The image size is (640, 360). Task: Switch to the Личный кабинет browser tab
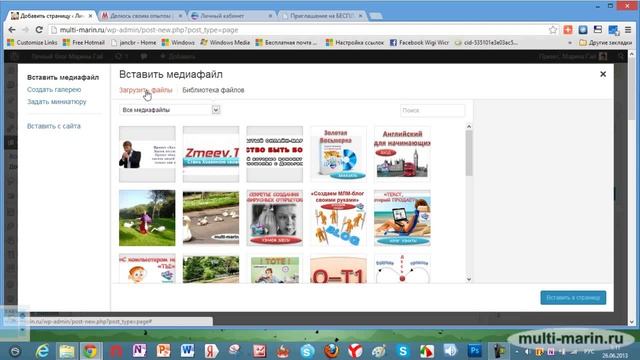232,16
